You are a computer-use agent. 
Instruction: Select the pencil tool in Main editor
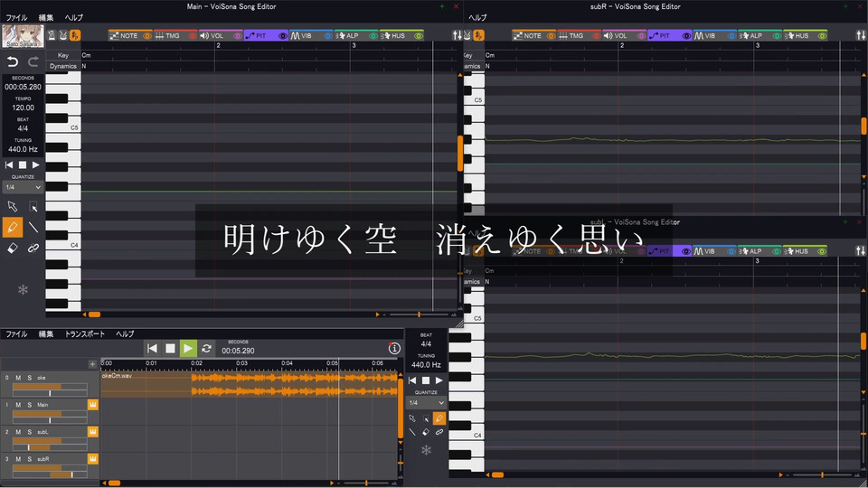pyautogui.click(x=12, y=228)
